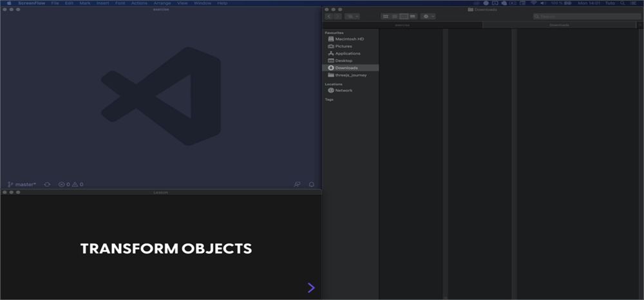Open the Help menu
The height and width of the screenshot is (300, 644).
click(x=222, y=3)
